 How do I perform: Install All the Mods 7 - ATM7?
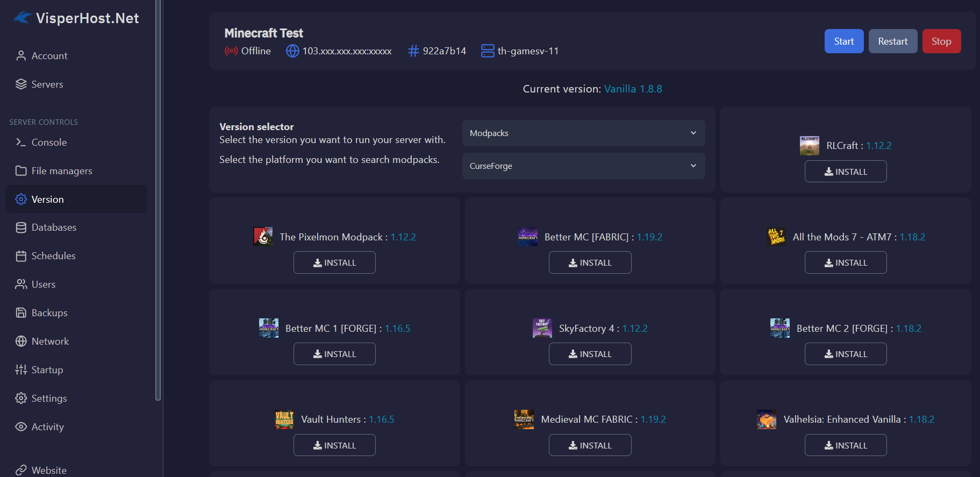coord(846,262)
